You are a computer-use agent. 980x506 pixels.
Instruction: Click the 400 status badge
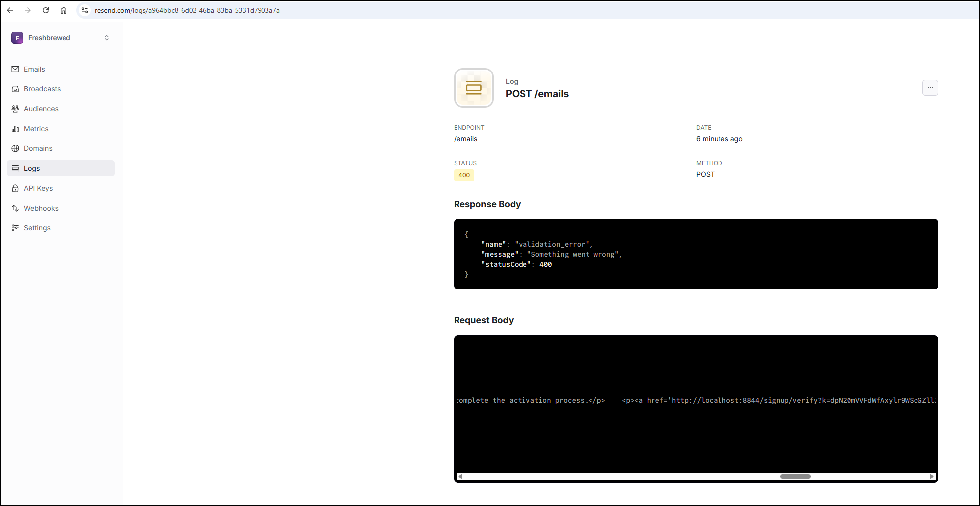click(464, 175)
